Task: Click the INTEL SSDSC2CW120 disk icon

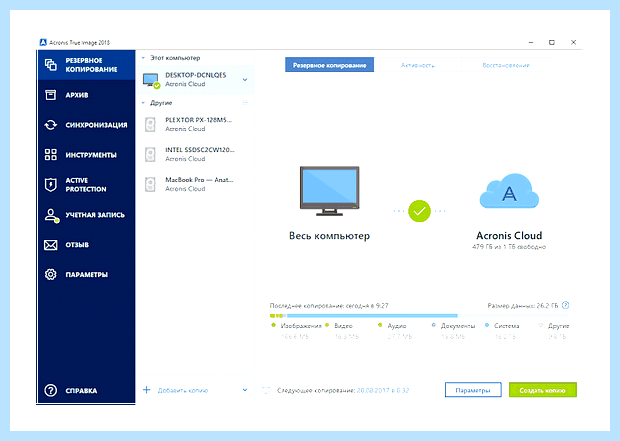Action: 150,155
